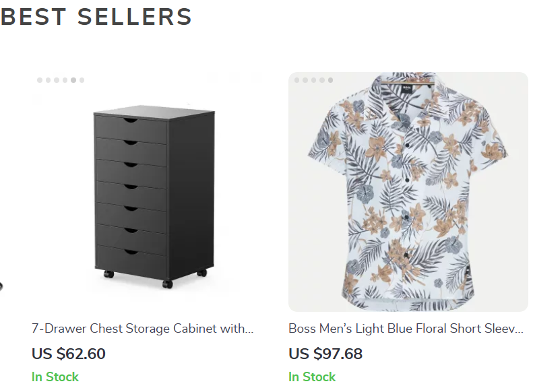Select the fourth image dot on cabinet card
Screen dimensions: 533x392
tap(65, 80)
